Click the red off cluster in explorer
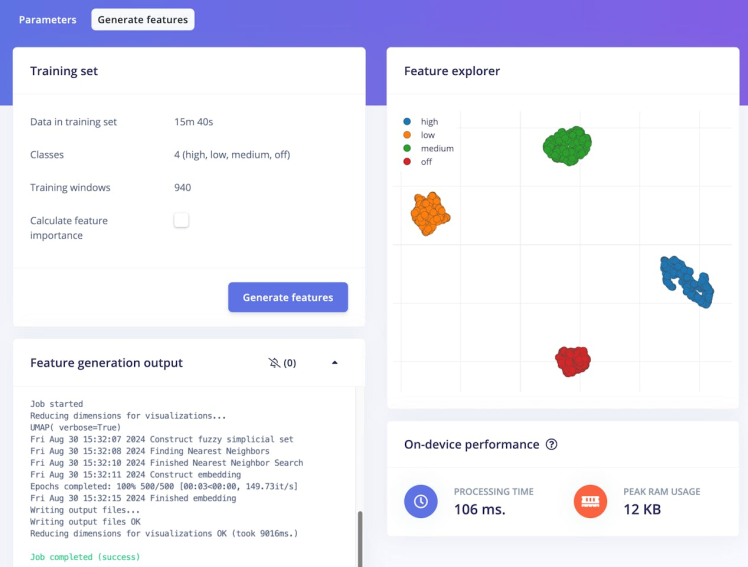Image resolution: width=748 pixels, height=567 pixels. click(x=573, y=361)
